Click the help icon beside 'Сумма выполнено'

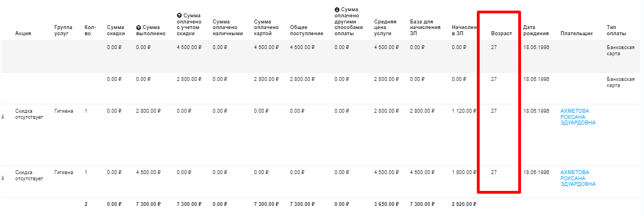point(139,27)
